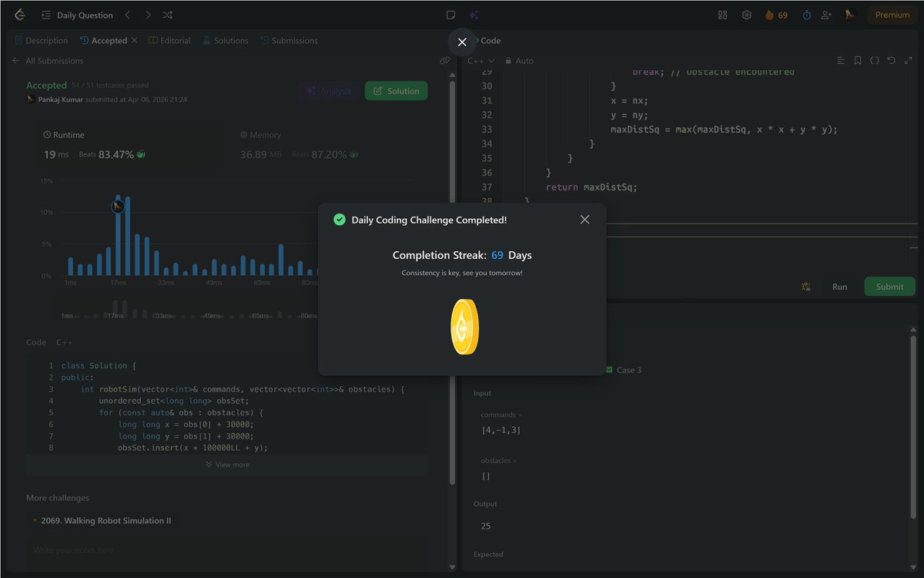Close the round overlay X button

click(462, 42)
